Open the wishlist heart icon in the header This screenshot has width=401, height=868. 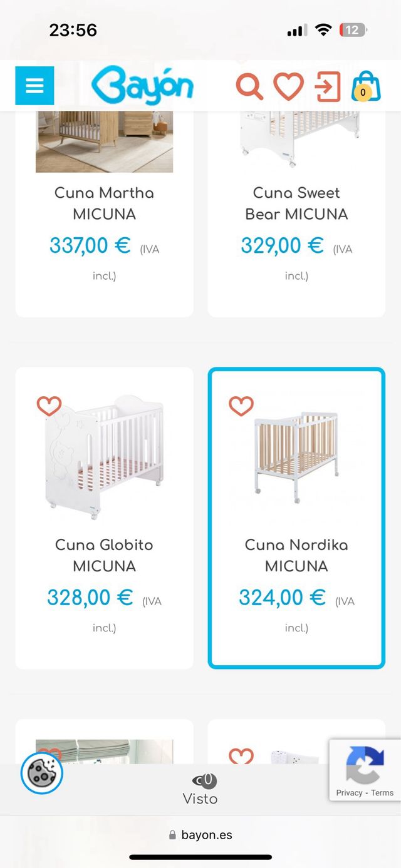288,86
